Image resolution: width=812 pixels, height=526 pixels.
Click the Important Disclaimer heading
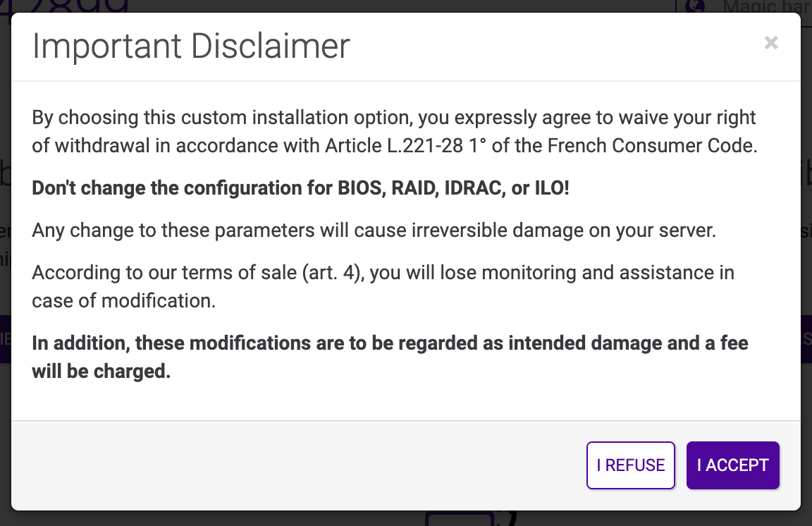(191, 47)
